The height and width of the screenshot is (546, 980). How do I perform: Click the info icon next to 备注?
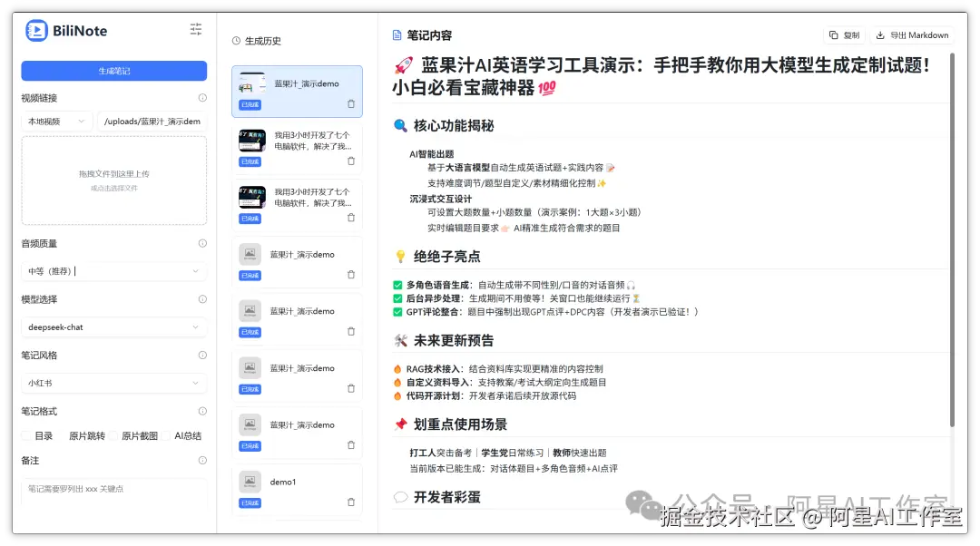tap(202, 461)
